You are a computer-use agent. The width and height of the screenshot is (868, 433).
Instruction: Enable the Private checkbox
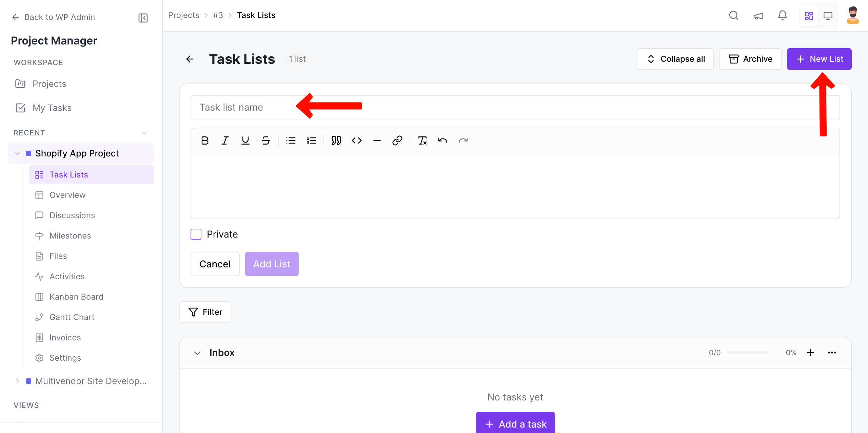196,234
